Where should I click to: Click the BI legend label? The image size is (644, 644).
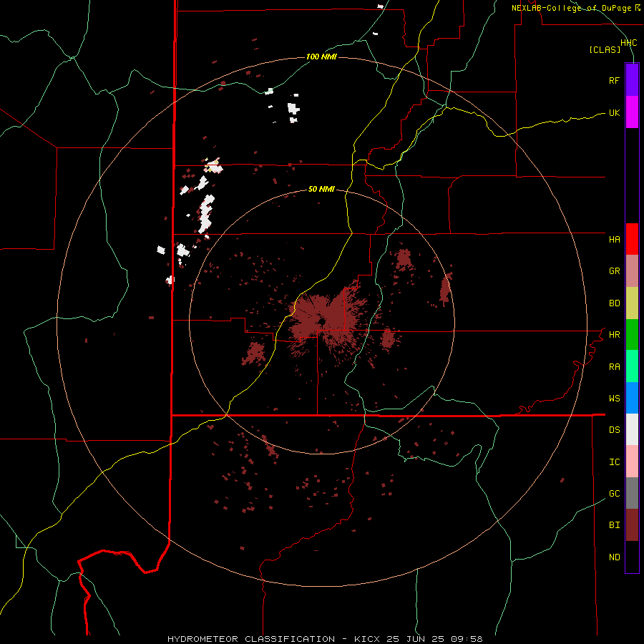click(x=614, y=525)
